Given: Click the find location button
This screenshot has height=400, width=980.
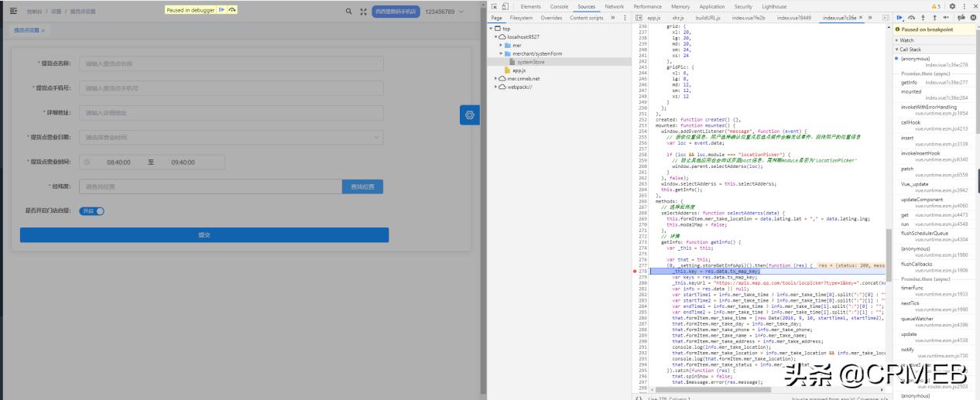Looking at the screenshot, I should click(x=362, y=186).
